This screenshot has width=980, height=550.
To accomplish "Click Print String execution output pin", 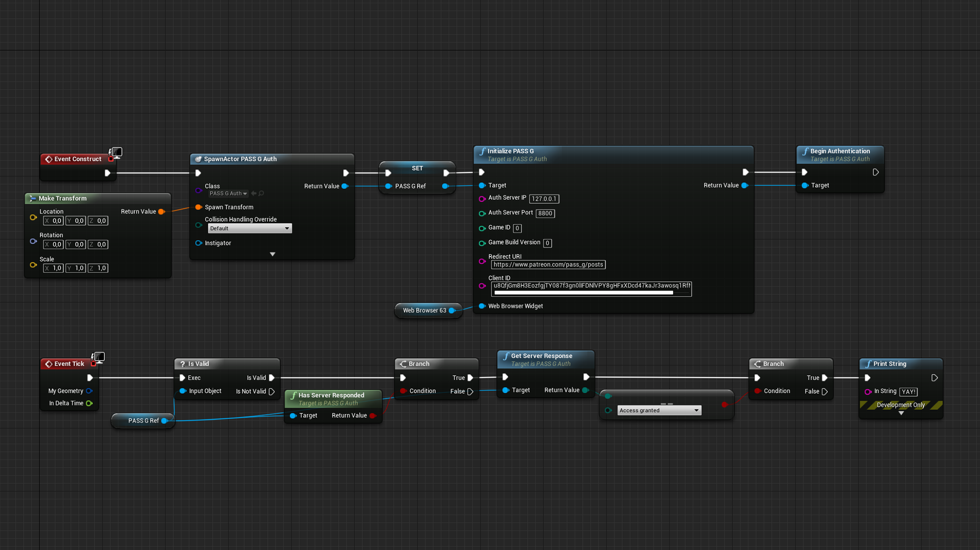I will [934, 378].
